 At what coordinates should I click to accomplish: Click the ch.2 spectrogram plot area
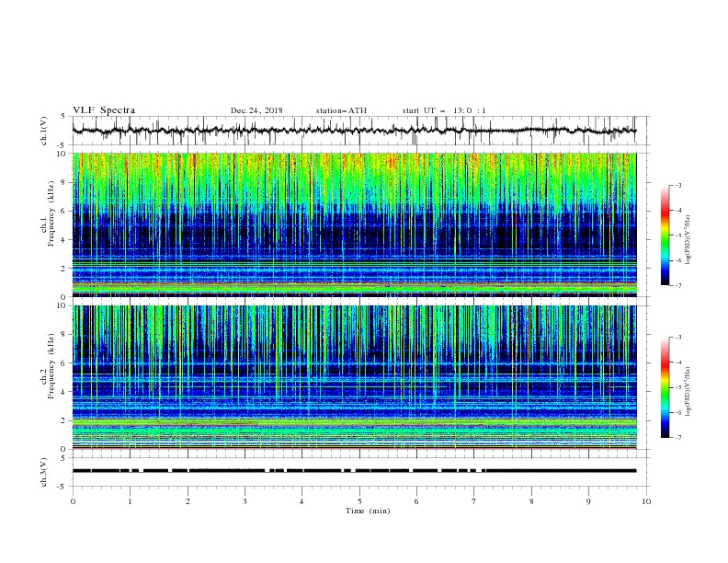(355, 377)
